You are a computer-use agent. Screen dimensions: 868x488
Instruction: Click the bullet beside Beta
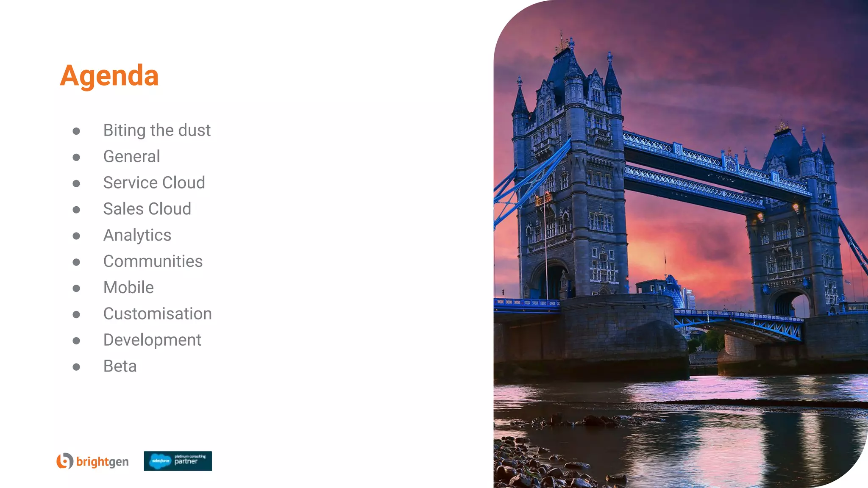(x=76, y=367)
